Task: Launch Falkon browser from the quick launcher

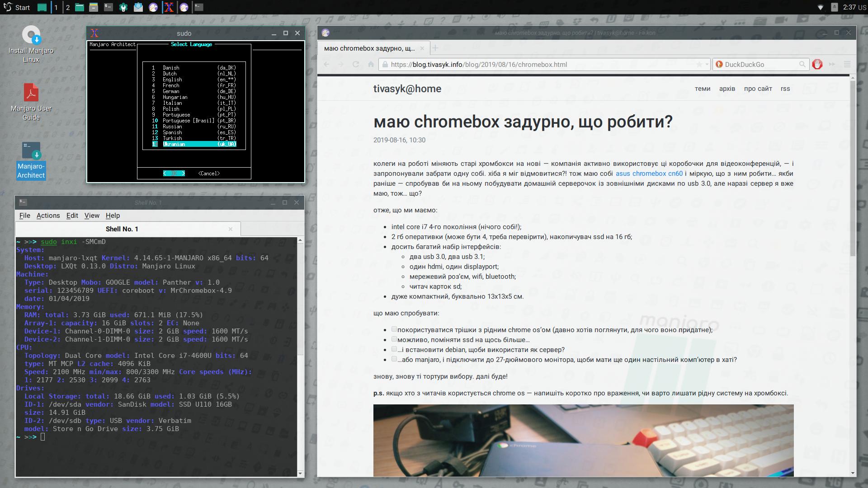Action: tap(153, 7)
